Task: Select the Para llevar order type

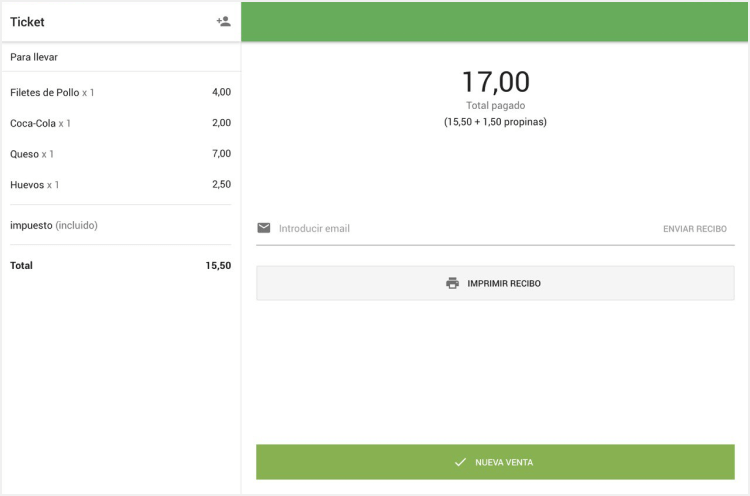Action: tap(34, 57)
